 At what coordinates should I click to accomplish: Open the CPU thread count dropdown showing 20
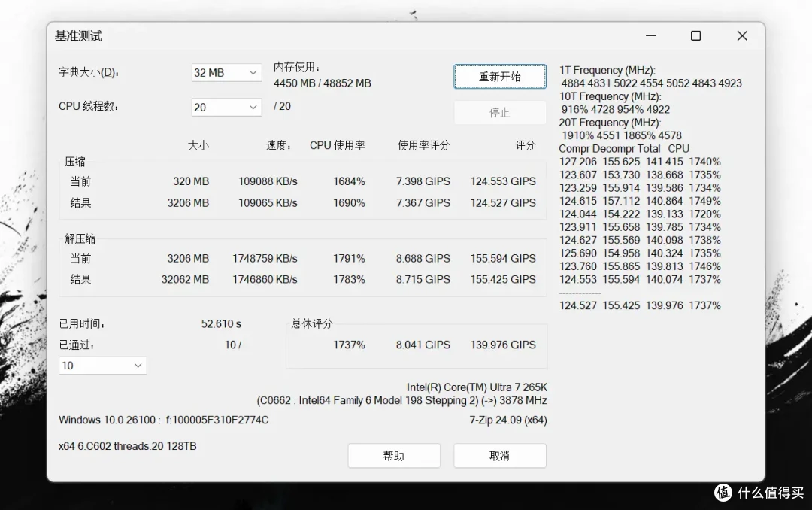click(x=226, y=108)
